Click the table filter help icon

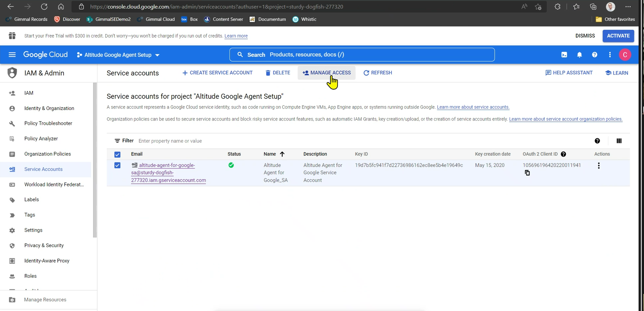coord(597,141)
